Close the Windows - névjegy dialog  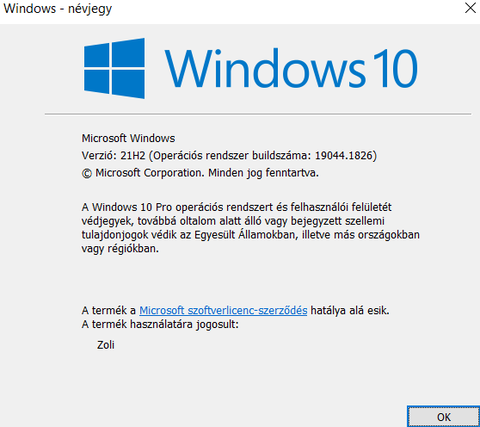click(470, 8)
